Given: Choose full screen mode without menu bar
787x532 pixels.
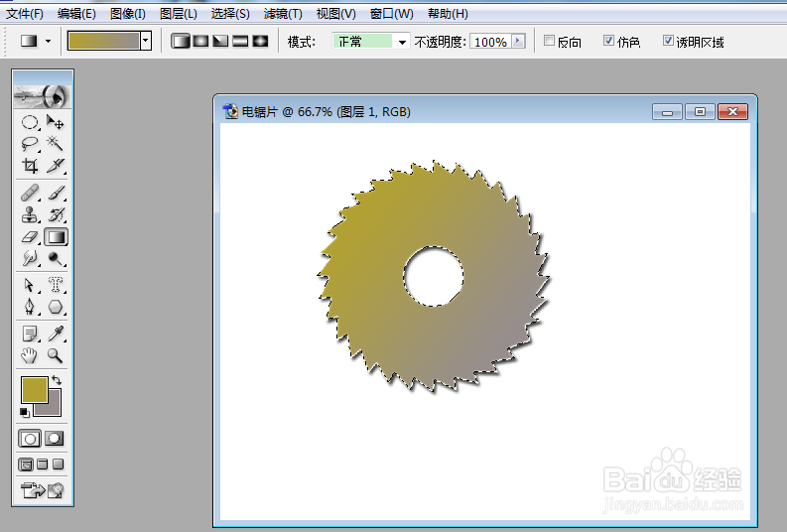Looking at the screenshot, I should coord(59,465).
